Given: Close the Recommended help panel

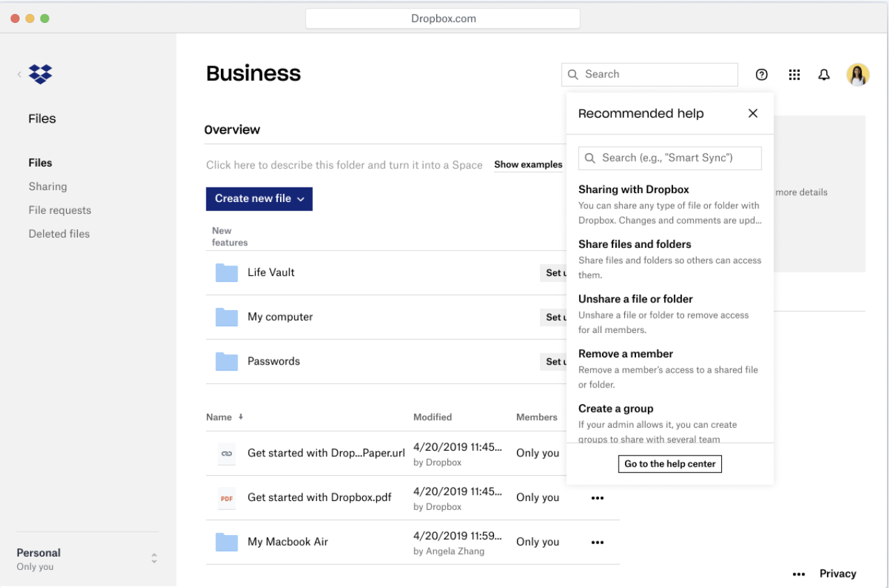Looking at the screenshot, I should (752, 114).
